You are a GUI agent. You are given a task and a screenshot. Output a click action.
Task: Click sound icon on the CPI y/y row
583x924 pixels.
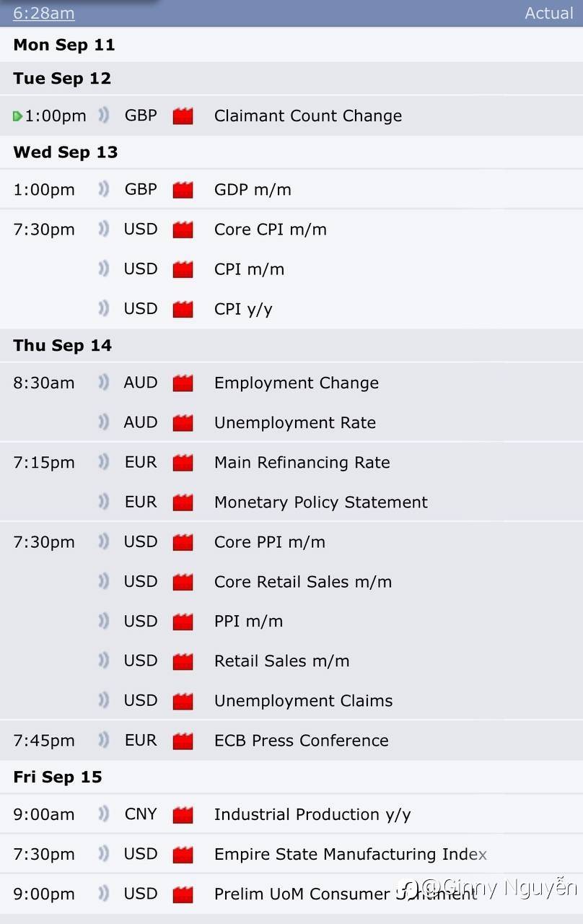(104, 308)
